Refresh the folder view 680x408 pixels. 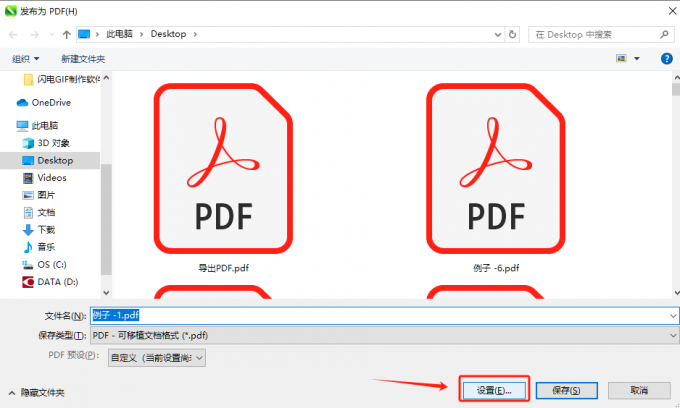tap(512, 34)
